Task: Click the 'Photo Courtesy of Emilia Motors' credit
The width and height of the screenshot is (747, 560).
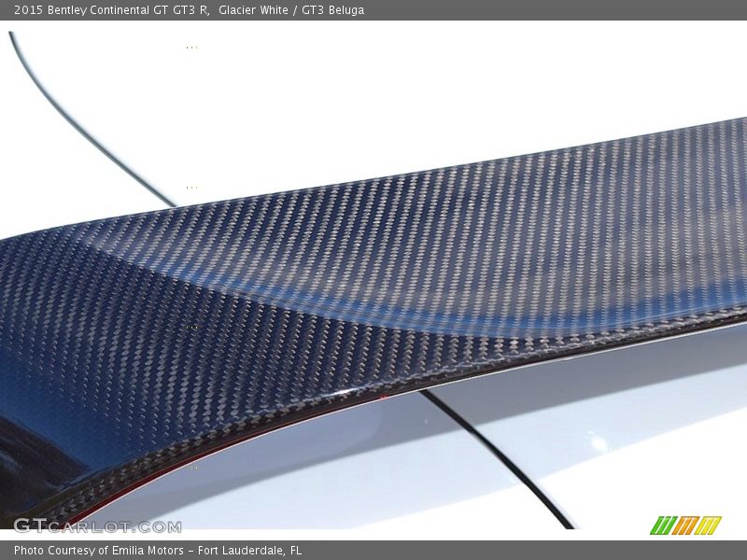Action: [x=99, y=551]
